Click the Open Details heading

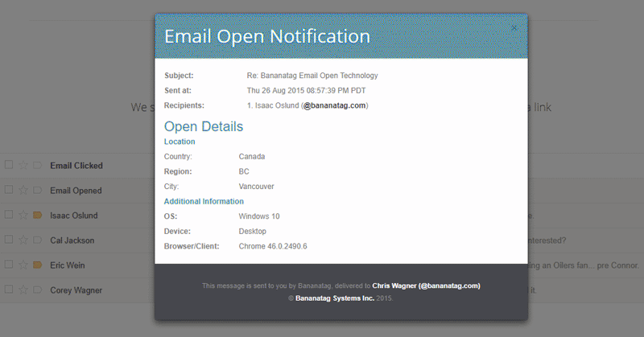(x=204, y=126)
